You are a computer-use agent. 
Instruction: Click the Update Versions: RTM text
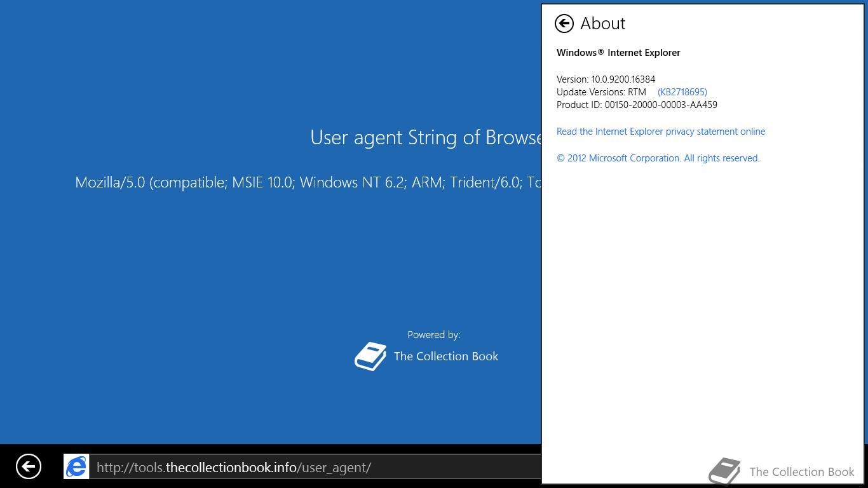pos(601,92)
